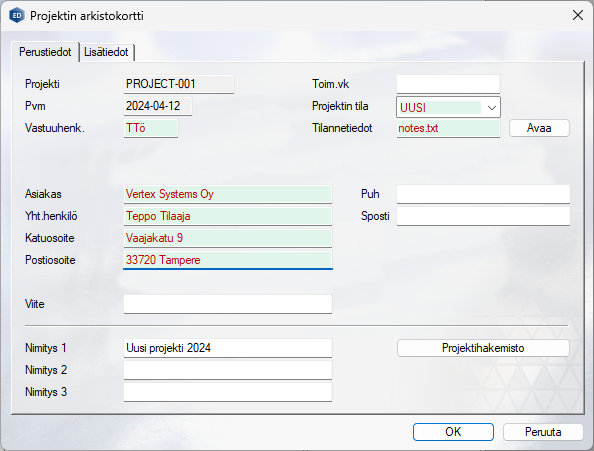594x451 pixels.
Task: Click the Postiosoite field 33720 Tampere
Action: tap(228, 260)
